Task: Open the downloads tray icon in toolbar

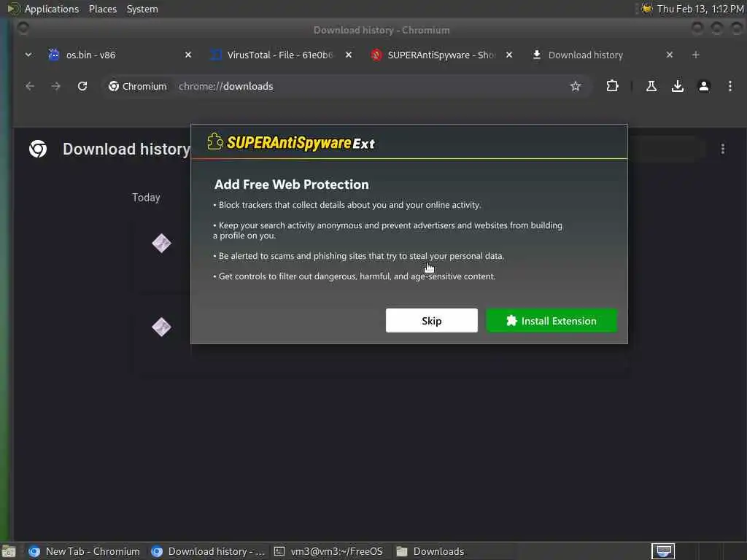Action: click(x=678, y=86)
